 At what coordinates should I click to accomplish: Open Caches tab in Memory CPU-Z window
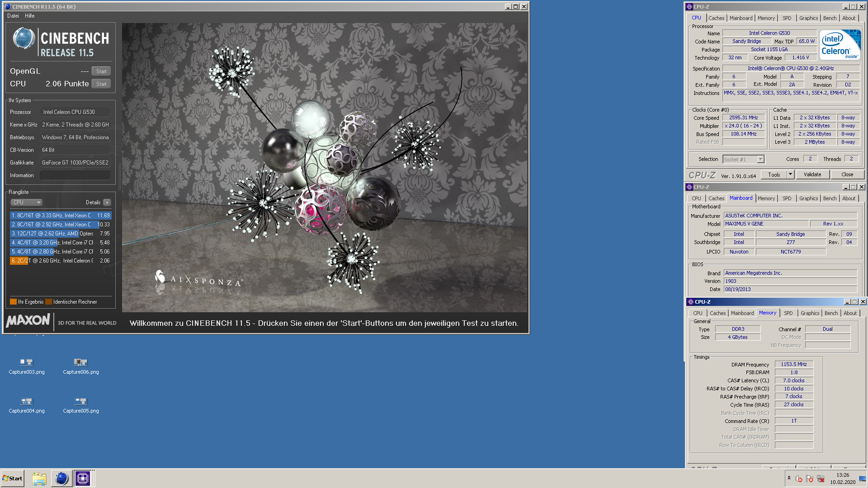717,313
